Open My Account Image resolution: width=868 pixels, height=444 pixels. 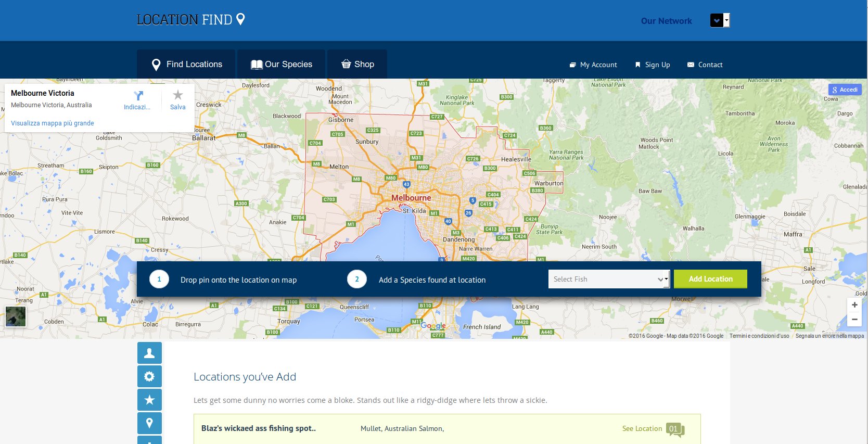[x=593, y=65]
